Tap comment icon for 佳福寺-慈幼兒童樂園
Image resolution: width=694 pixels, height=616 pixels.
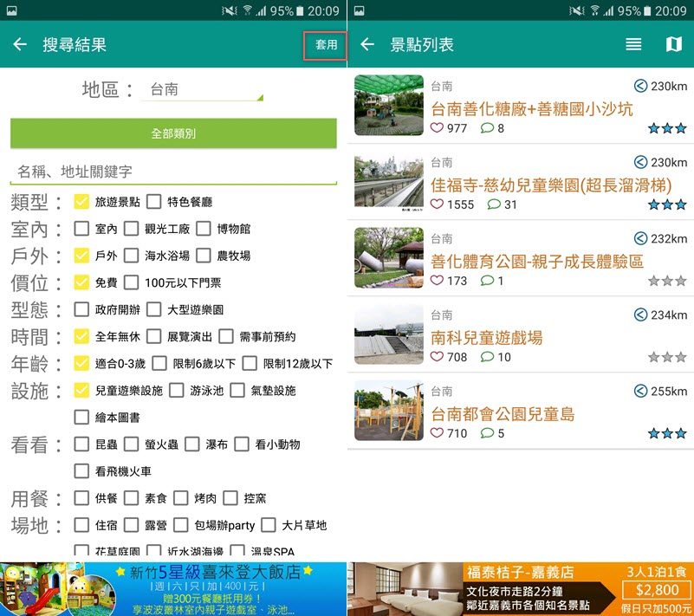494,204
